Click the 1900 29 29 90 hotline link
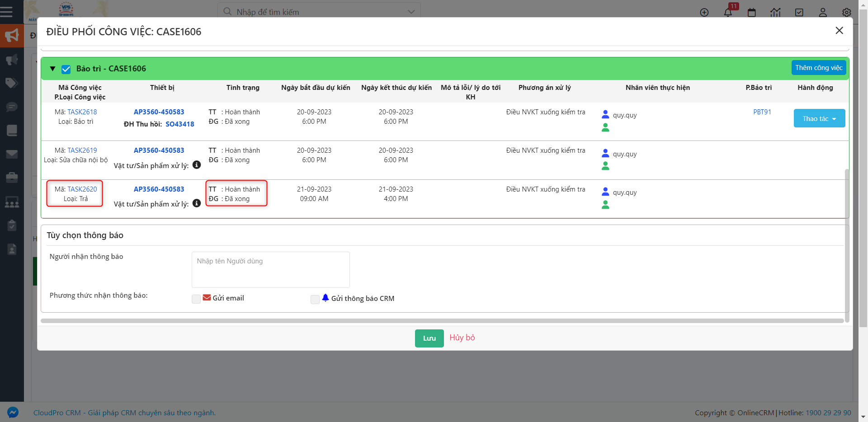868x422 pixels. point(828,413)
